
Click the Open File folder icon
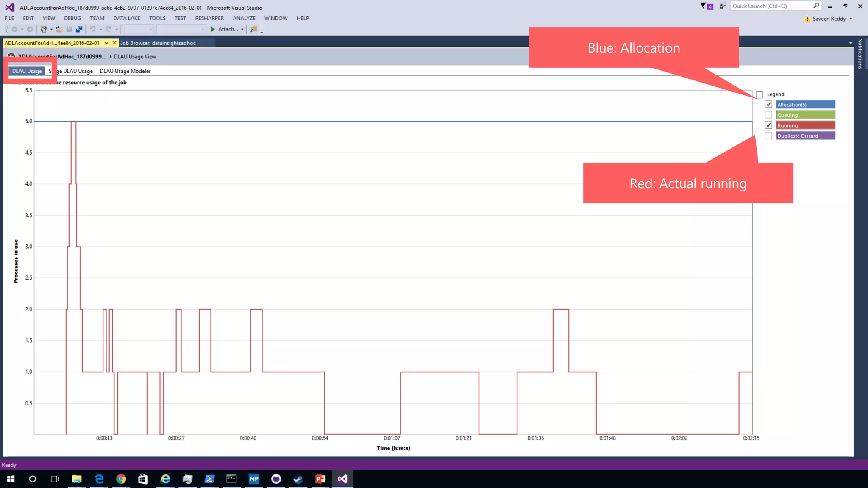pos(59,29)
